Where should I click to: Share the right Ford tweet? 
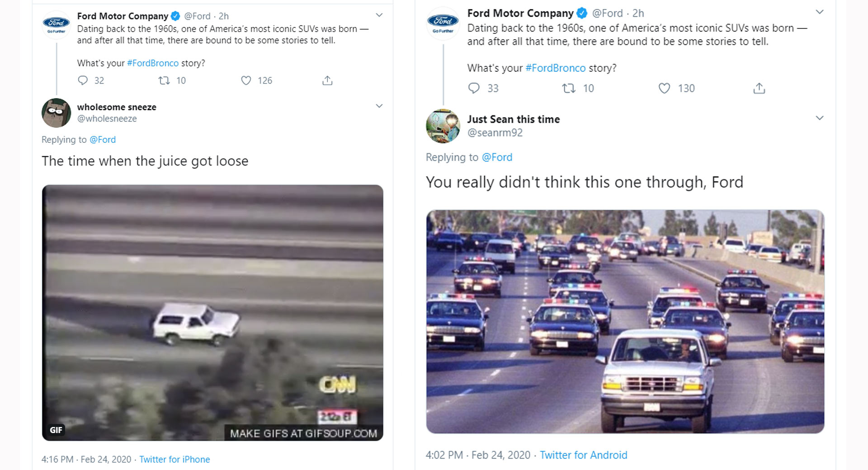pos(759,88)
